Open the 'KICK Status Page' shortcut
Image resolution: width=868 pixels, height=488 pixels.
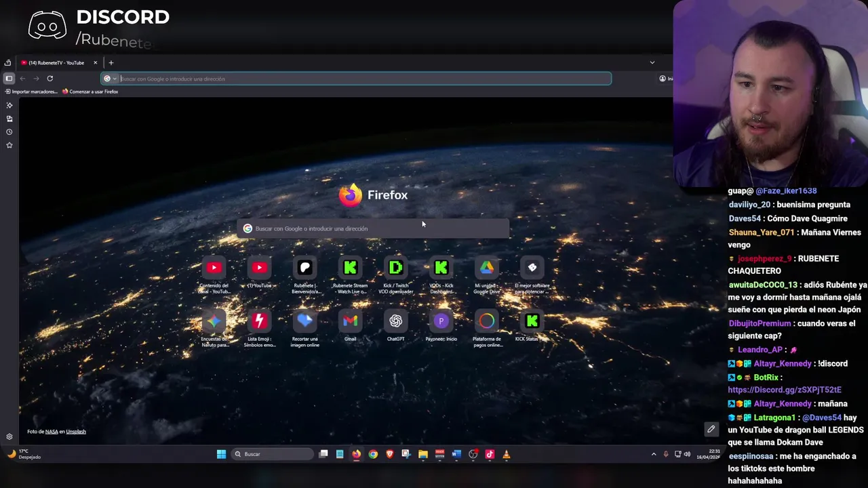click(532, 326)
